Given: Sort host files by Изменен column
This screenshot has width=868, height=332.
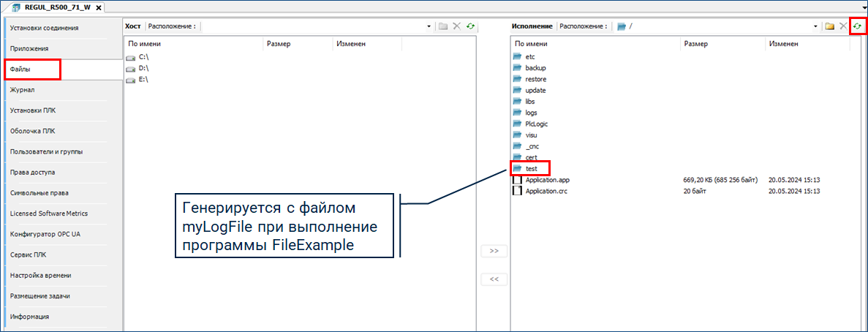Looking at the screenshot, I should click(x=351, y=44).
